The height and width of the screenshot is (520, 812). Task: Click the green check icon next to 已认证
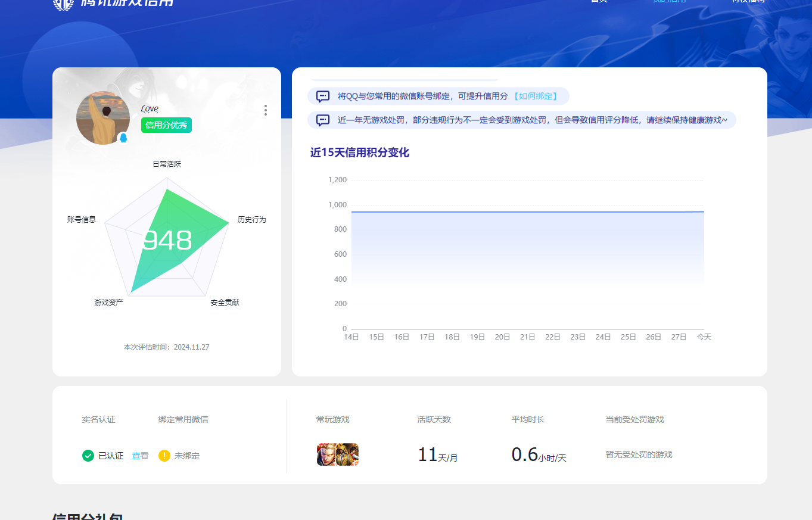tap(88, 456)
